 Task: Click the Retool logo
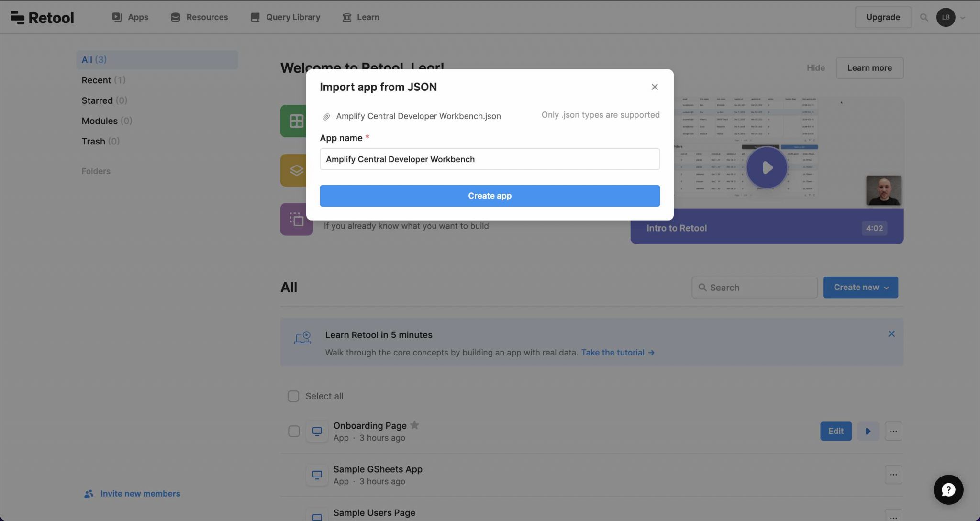(x=42, y=17)
